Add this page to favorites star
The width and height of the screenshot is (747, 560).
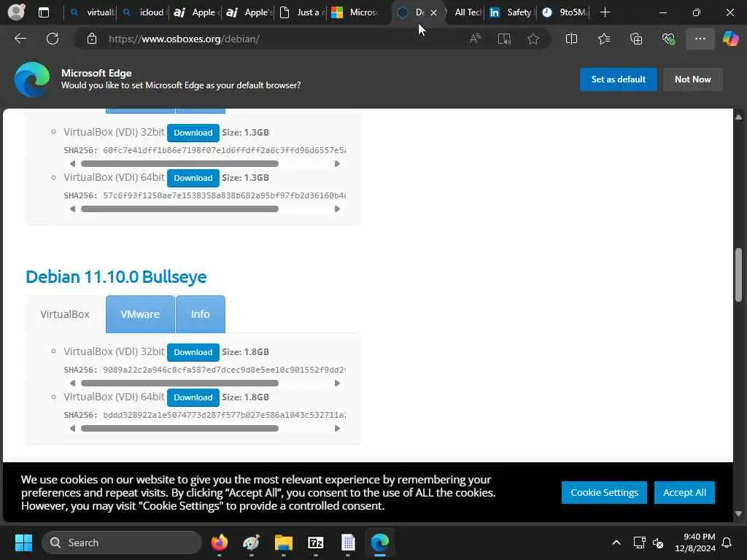pyautogui.click(x=533, y=39)
